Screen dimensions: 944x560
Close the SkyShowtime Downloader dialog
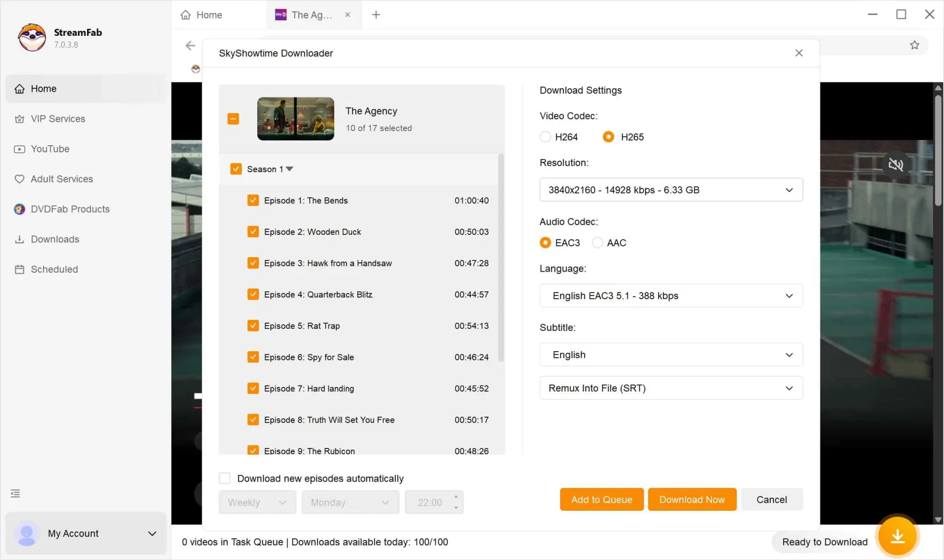799,53
